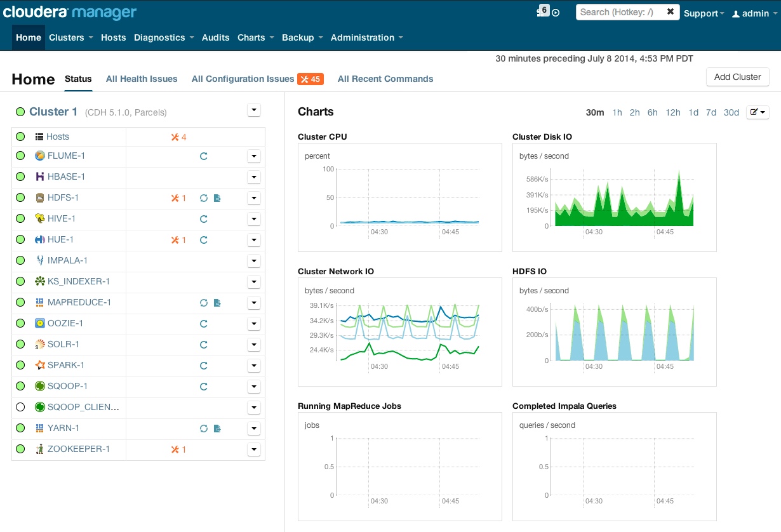Clear the search box with the X icon
781x532 pixels.
pos(671,11)
